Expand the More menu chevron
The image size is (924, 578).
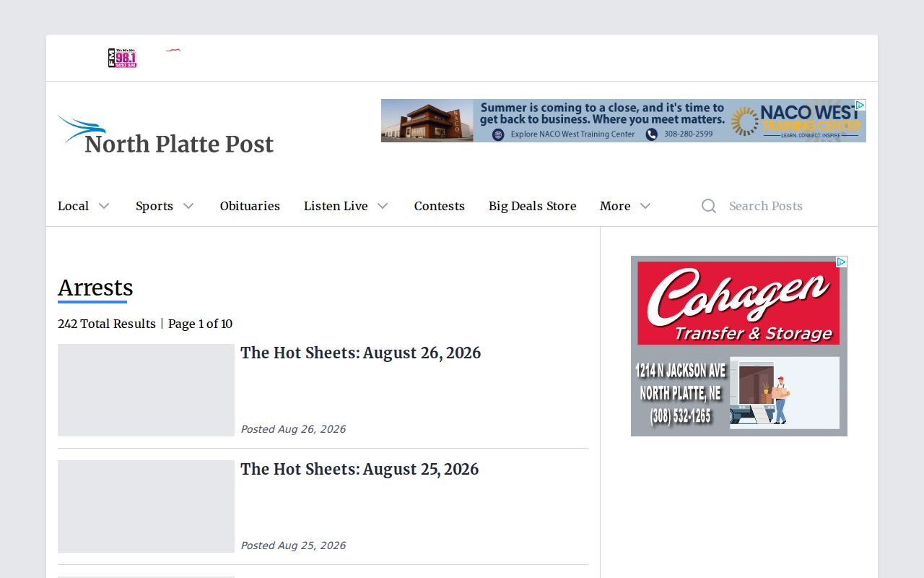coord(645,206)
